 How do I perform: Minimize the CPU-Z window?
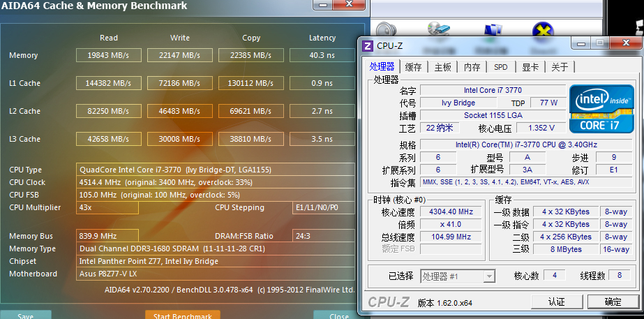581,43
